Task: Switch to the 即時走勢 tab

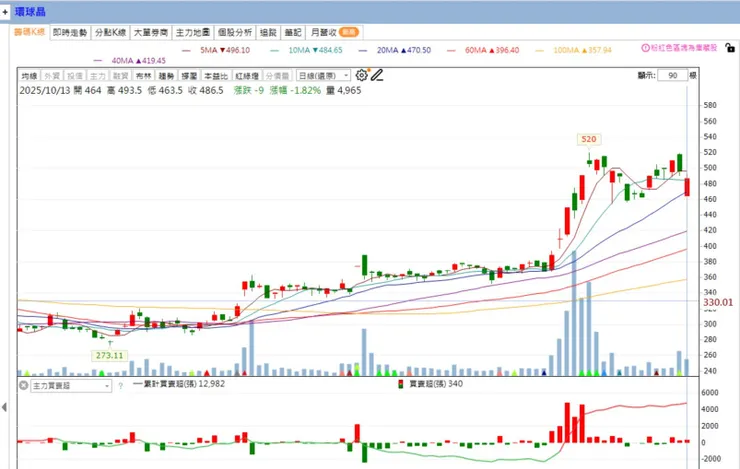Action: pyautogui.click(x=70, y=33)
